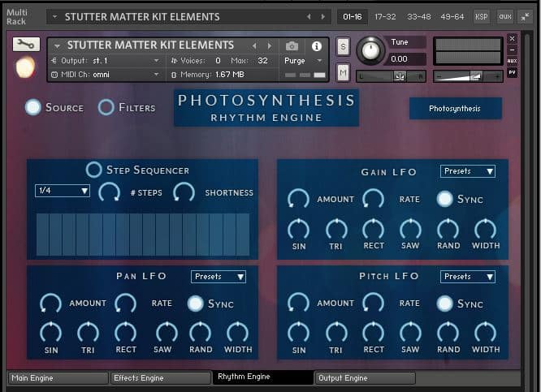Click the small AUX side button
The image size is (541, 392).
pos(512,61)
